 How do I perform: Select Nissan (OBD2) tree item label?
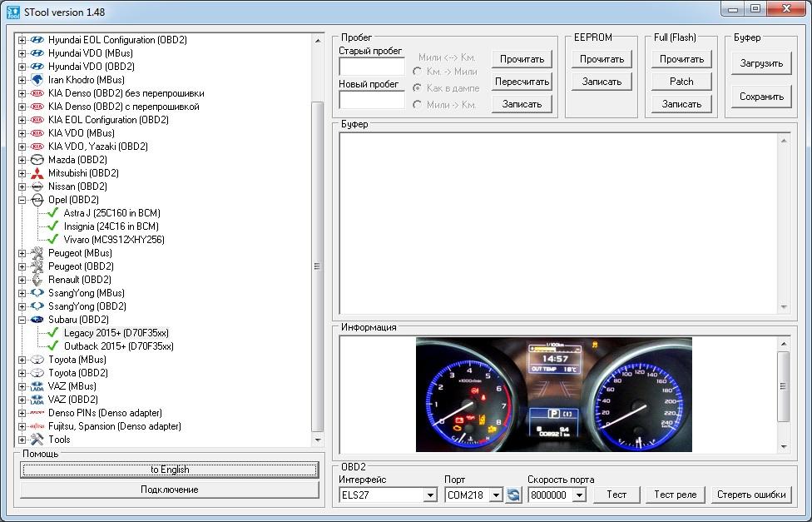77,186
